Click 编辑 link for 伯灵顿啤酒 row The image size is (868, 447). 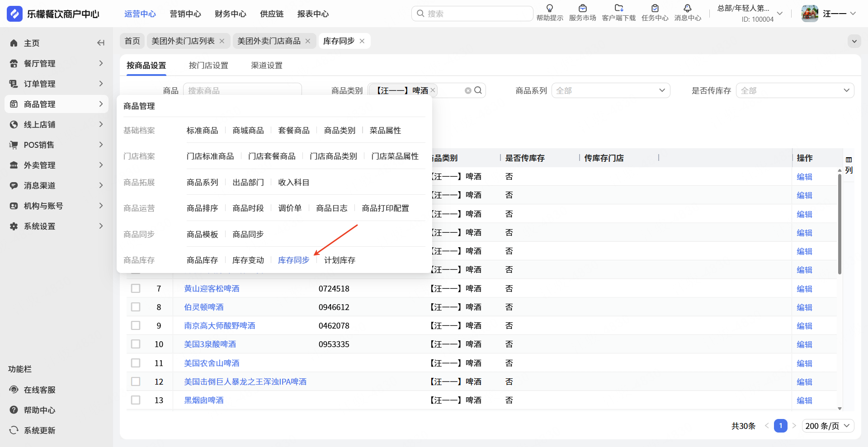click(x=804, y=307)
